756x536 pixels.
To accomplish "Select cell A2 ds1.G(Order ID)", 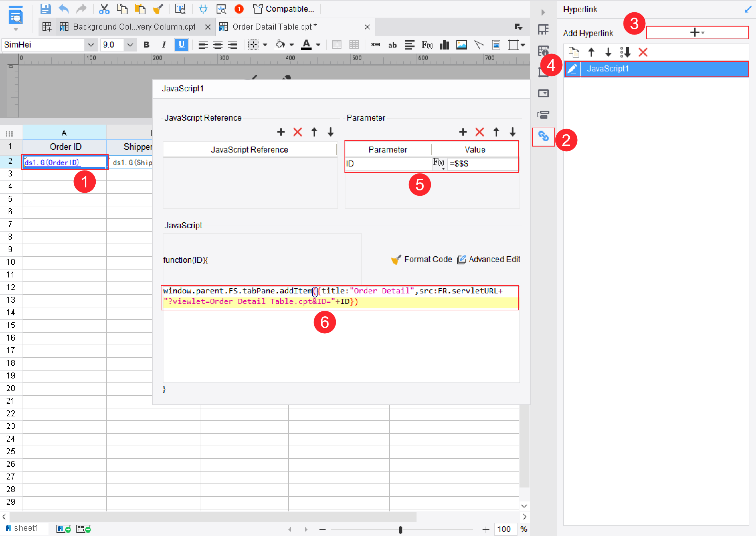I will [65, 162].
